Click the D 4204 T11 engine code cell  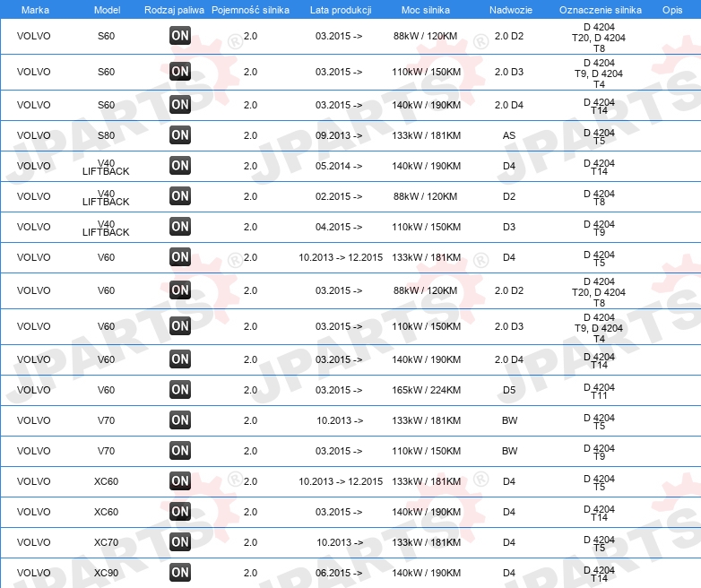[x=599, y=392]
